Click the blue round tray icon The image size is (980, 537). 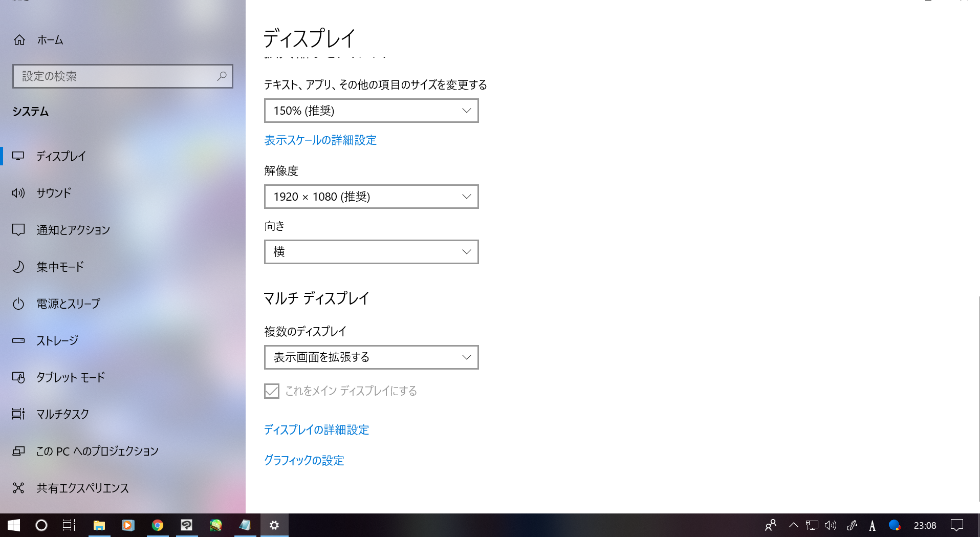click(x=895, y=525)
